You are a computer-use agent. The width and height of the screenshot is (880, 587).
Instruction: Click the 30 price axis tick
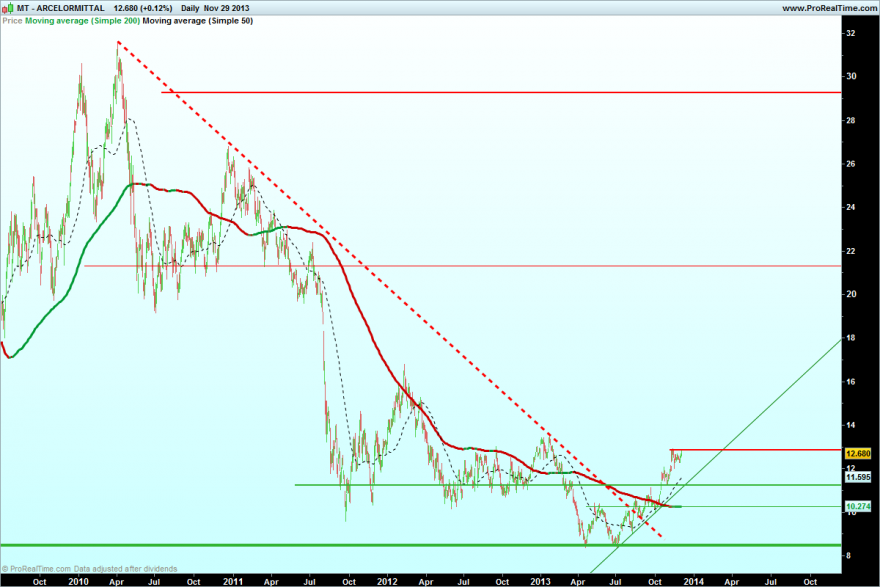pyautogui.click(x=851, y=76)
